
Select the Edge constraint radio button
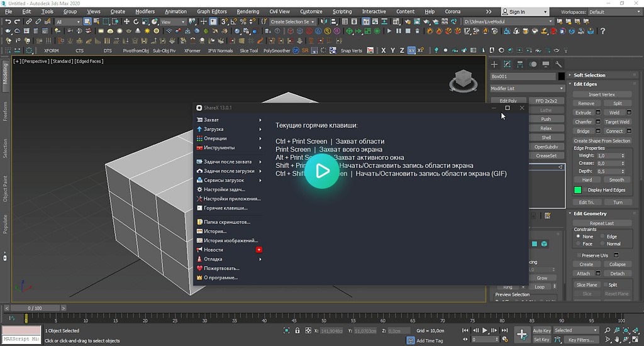(602, 237)
